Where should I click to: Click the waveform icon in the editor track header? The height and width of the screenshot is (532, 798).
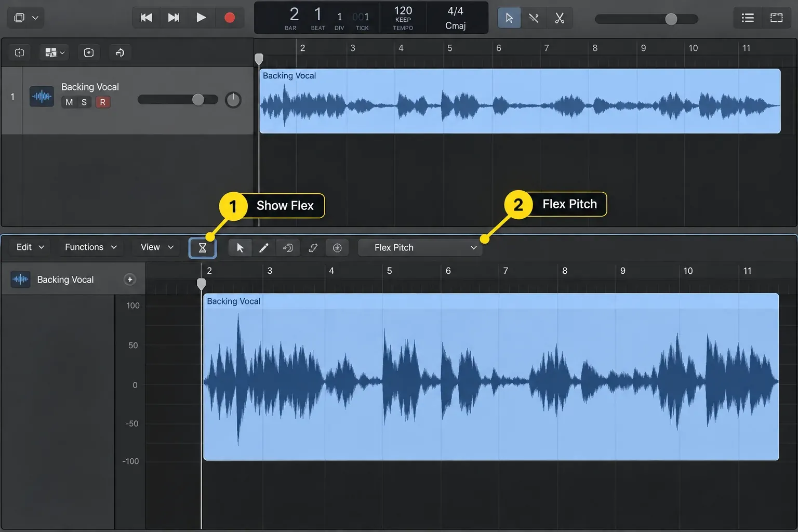(x=21, y=280)
